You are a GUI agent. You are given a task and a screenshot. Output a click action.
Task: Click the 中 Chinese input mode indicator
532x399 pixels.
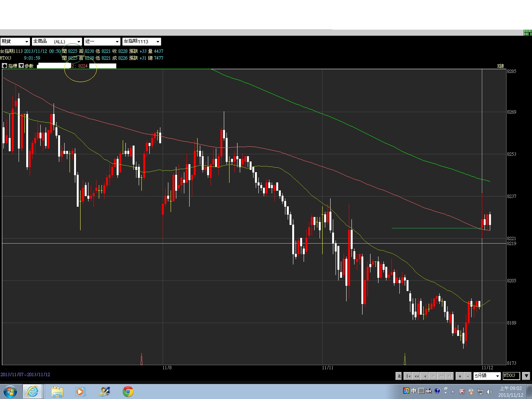click(414, 391)
